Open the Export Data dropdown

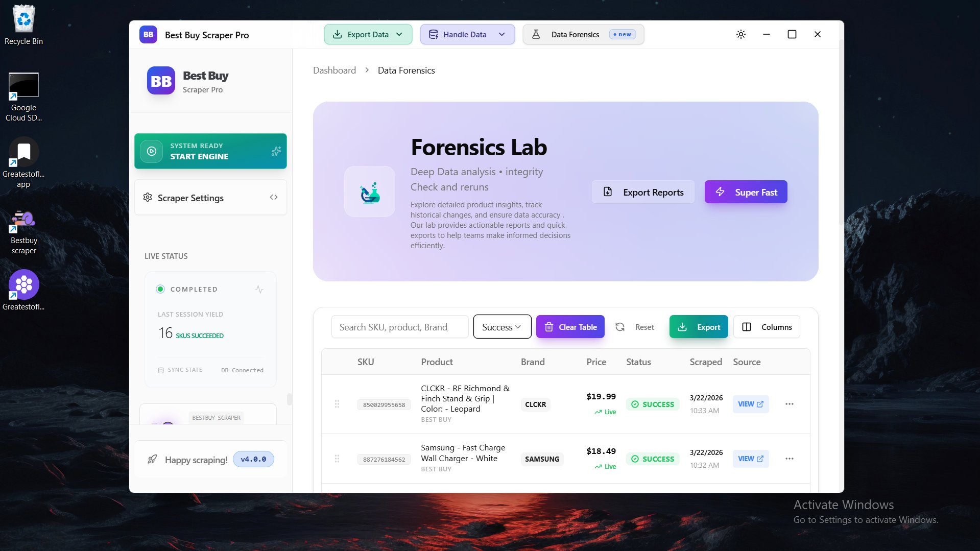click(368, 34)
